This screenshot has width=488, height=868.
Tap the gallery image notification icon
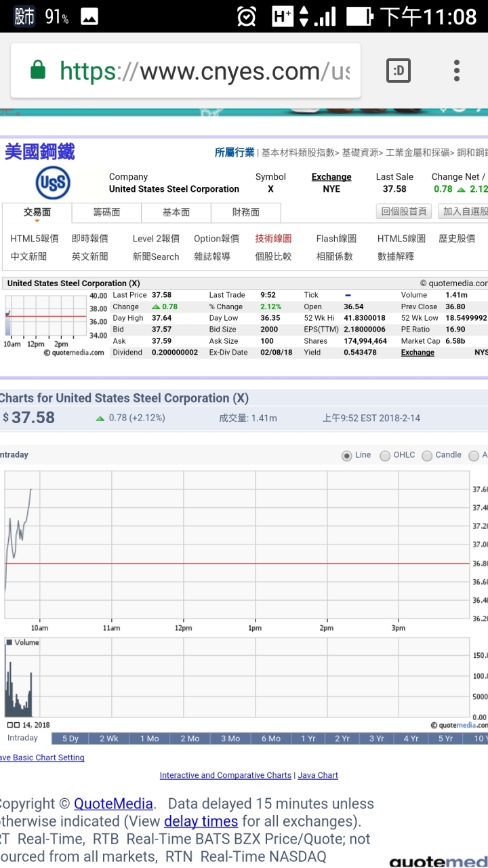click(x=89, y=16)
